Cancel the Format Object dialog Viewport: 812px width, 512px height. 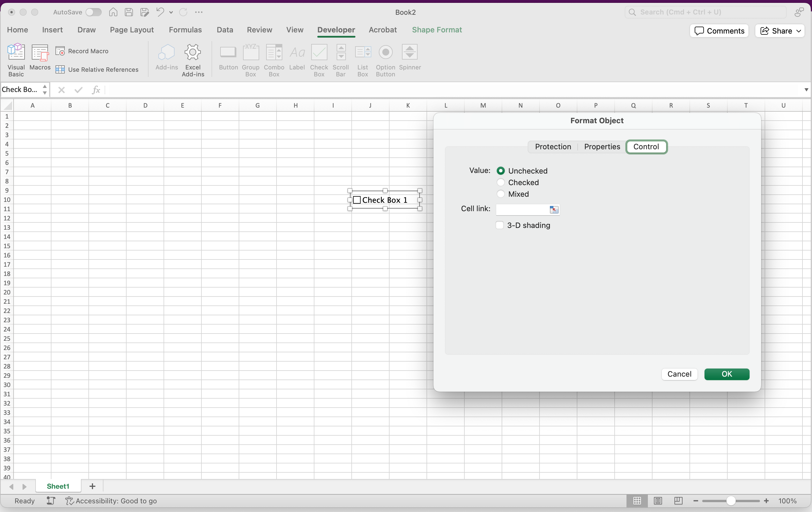(x=679, y=374)
